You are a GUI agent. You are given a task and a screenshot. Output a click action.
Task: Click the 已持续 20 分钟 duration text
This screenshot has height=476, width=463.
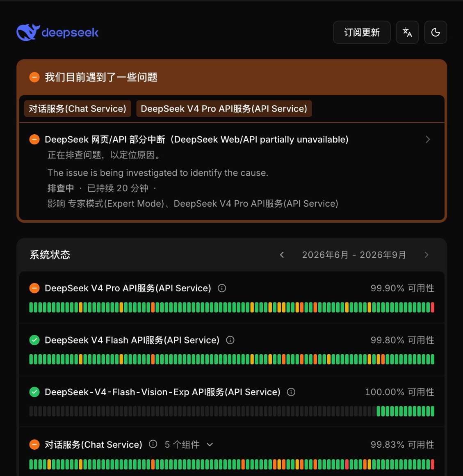click(x=117, y=188)
